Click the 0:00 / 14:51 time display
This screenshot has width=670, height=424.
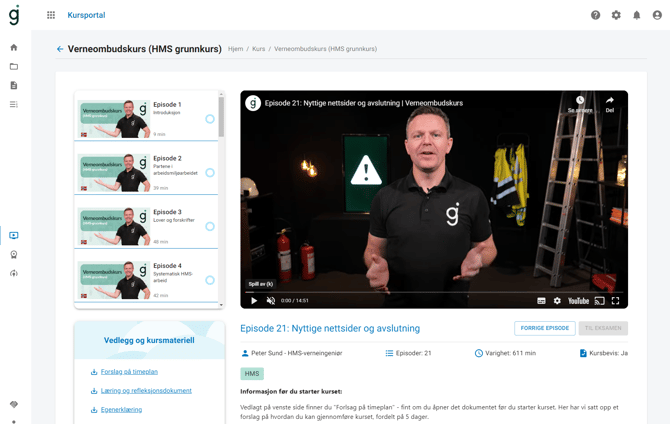[x=295, y=301]
